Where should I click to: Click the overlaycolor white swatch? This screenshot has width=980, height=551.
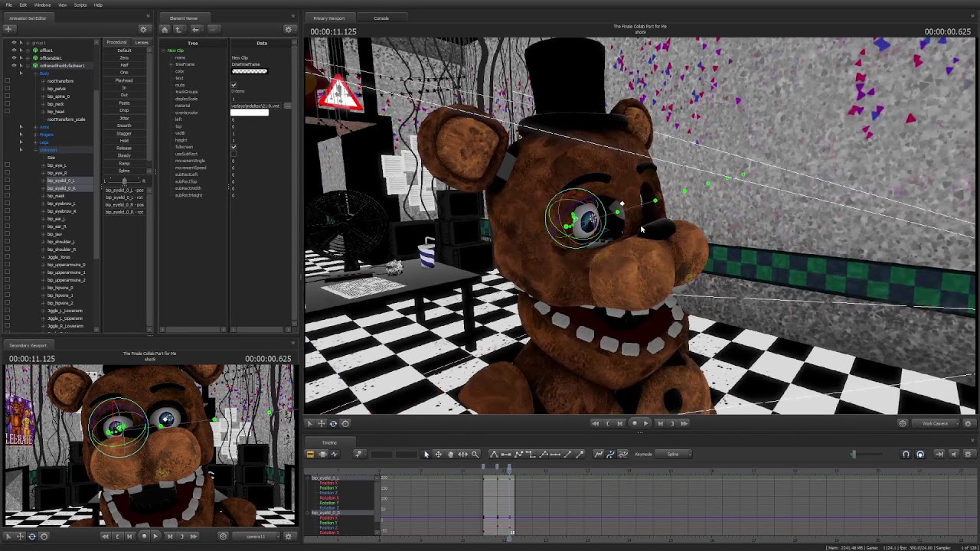coord(250,112)
